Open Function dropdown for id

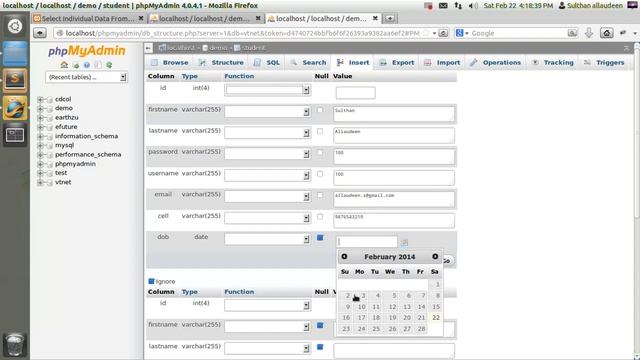pos(267,90)
